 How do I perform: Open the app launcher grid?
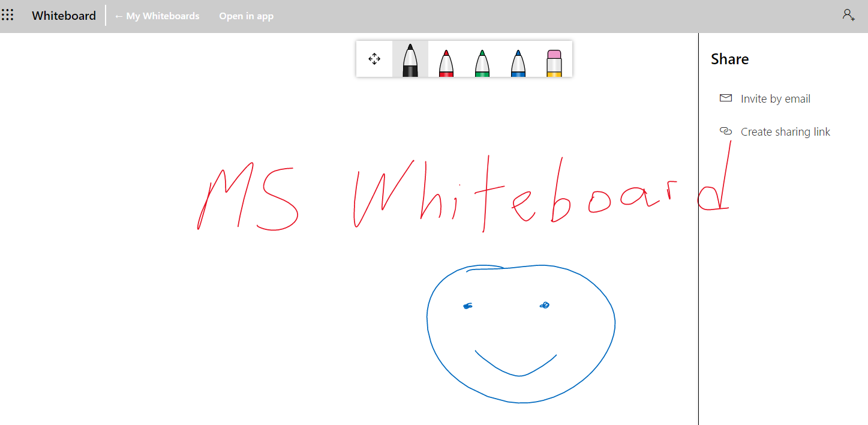point(7,15)
